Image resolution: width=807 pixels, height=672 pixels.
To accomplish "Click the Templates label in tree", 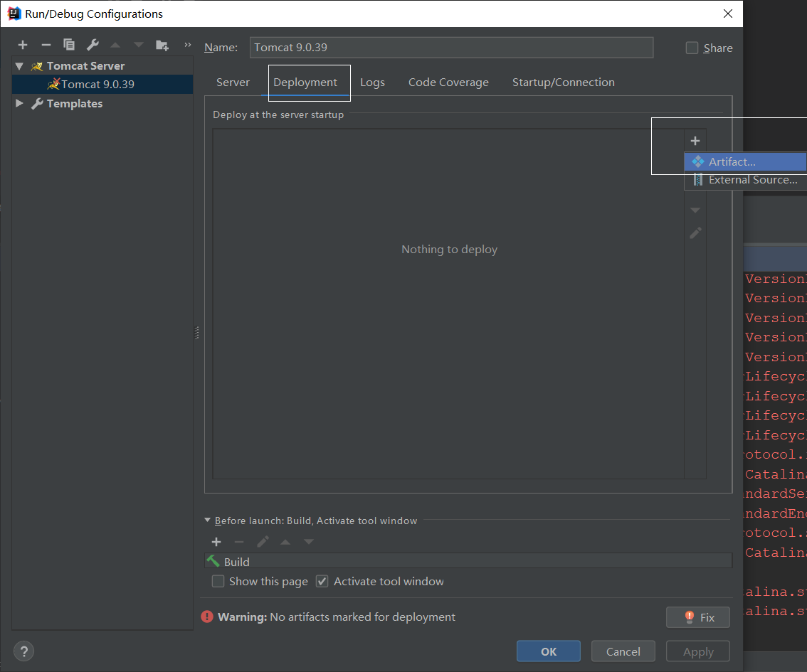I will click(75, 103).
